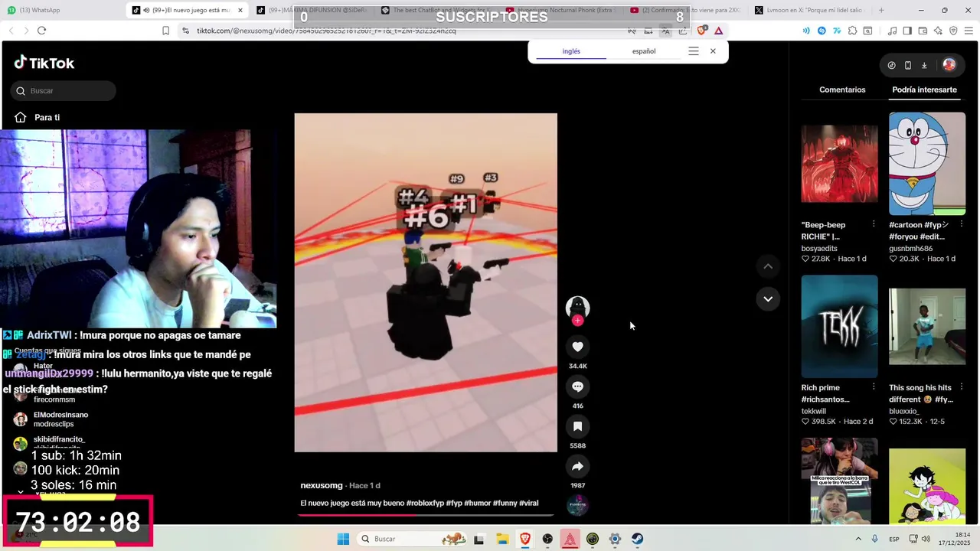980x551 pixels.
Task: Focus the TikTok Buscar search field
Action: click(x=64, y=91)
